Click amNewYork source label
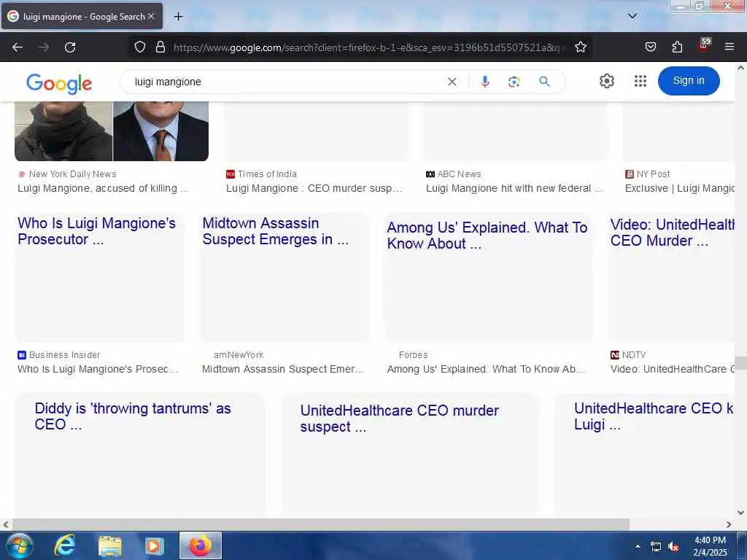The height and width of the screenshot is (560, 747). click(x=239, y=355)
